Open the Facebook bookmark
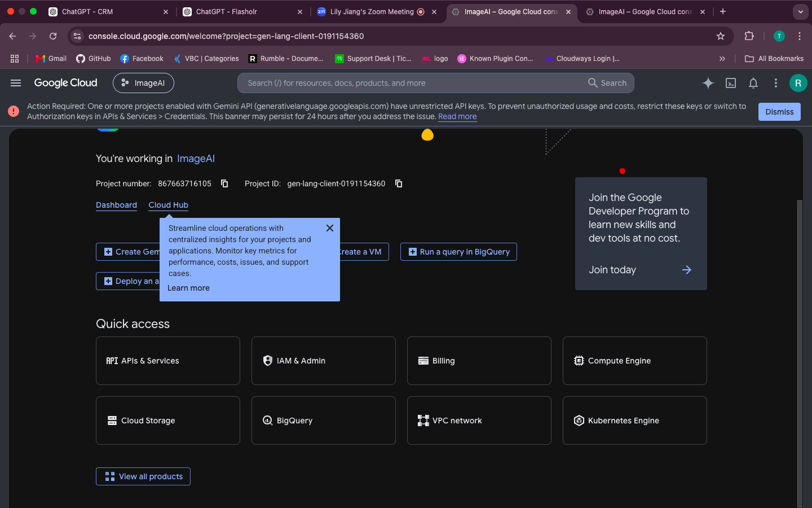812x508 pixels. tap(142, 59)
